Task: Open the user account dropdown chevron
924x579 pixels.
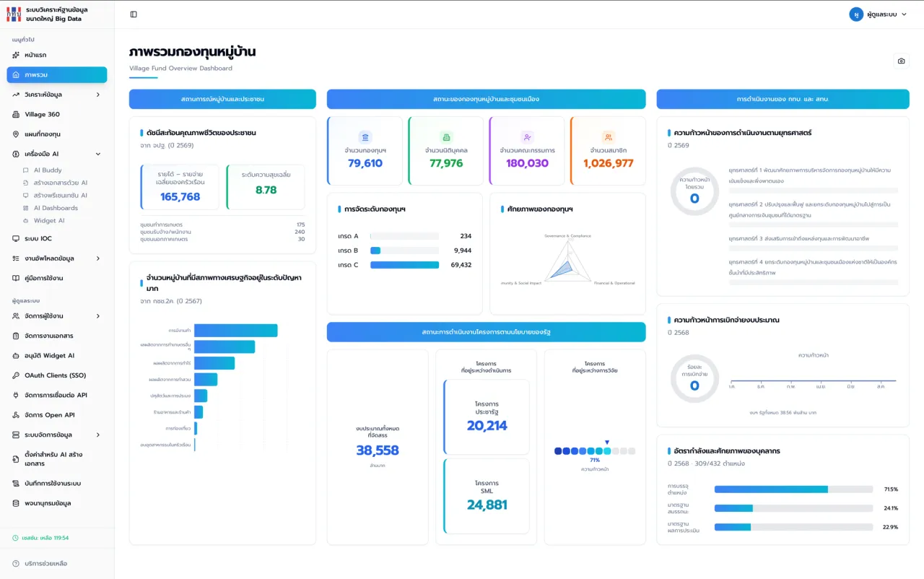Action: pos(904,14)
